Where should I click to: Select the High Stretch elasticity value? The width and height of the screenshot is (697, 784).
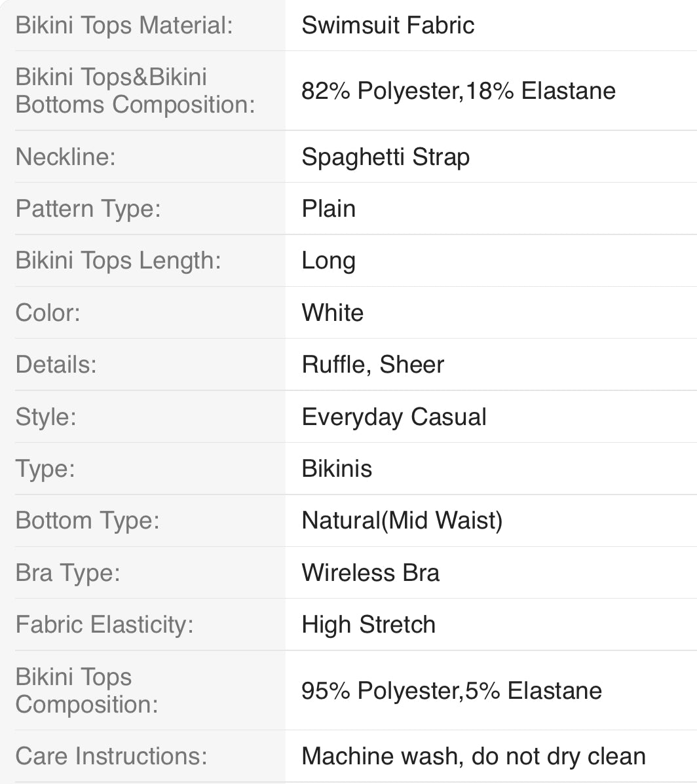click(x=368, y=624)
